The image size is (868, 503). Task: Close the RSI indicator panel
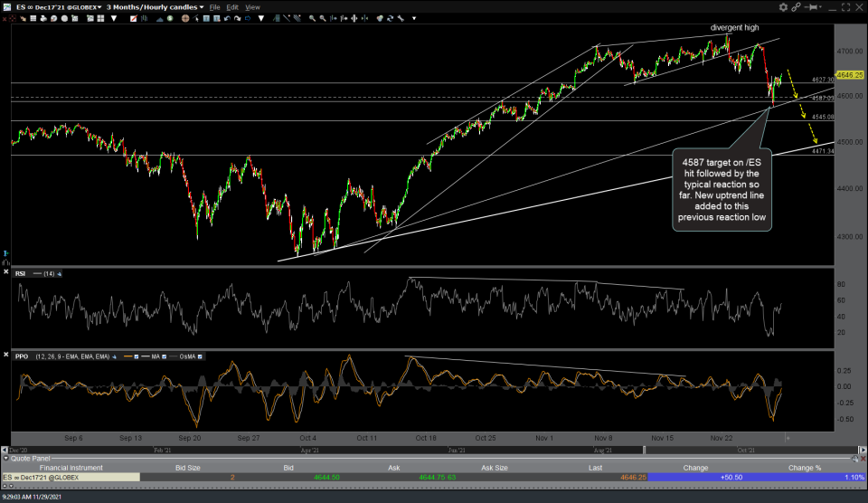click(5, 271)
